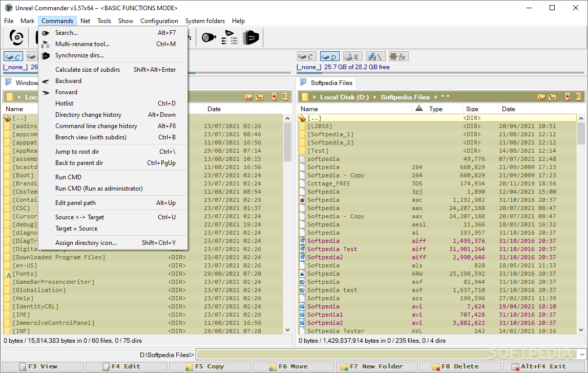
Task: Click F5 Copy button
Action: [x=210, y=367]
